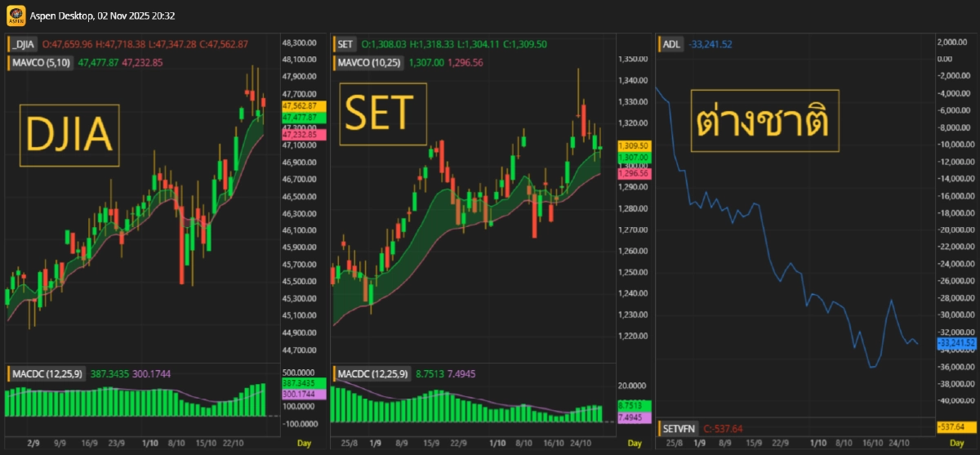Viewport: 980px width, 455px height.
Task: Select the yellow DJIA text annotation box
Action: 69,136
